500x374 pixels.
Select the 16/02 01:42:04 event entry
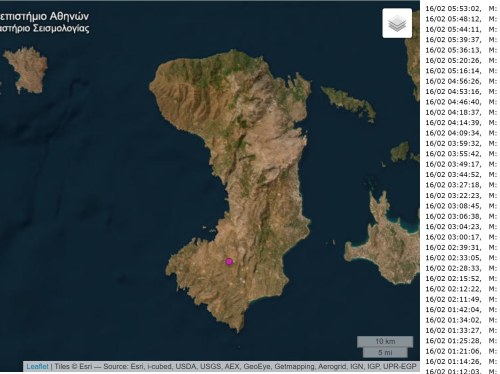pos(461,310)
